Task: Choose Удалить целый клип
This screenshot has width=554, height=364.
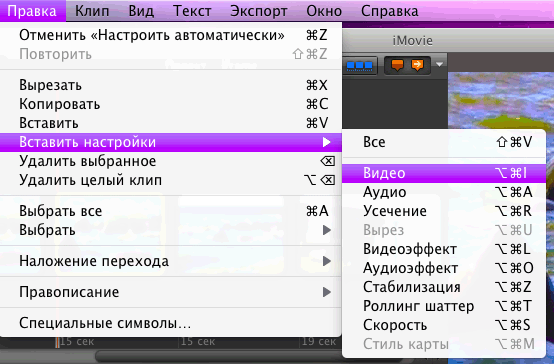Action: (171, 181)
